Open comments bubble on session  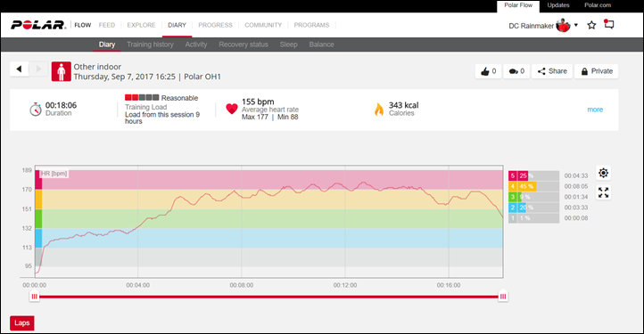516,71
